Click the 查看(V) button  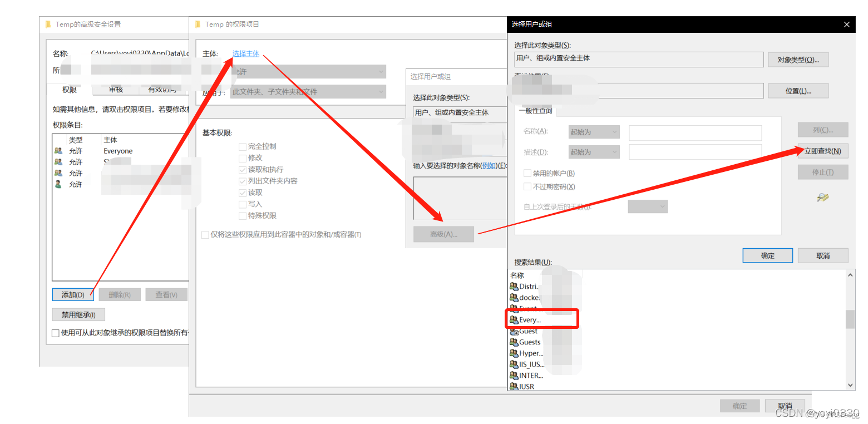point(166,294)
